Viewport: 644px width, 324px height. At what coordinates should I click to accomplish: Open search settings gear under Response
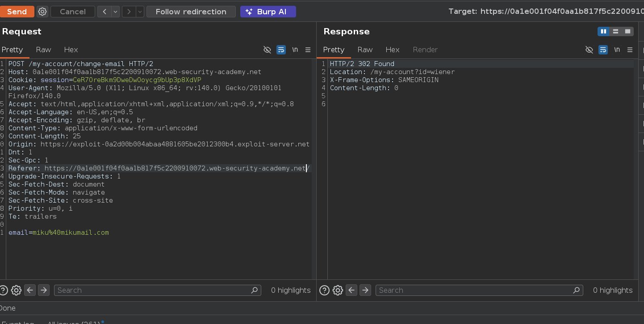click(x=338, y=290)
